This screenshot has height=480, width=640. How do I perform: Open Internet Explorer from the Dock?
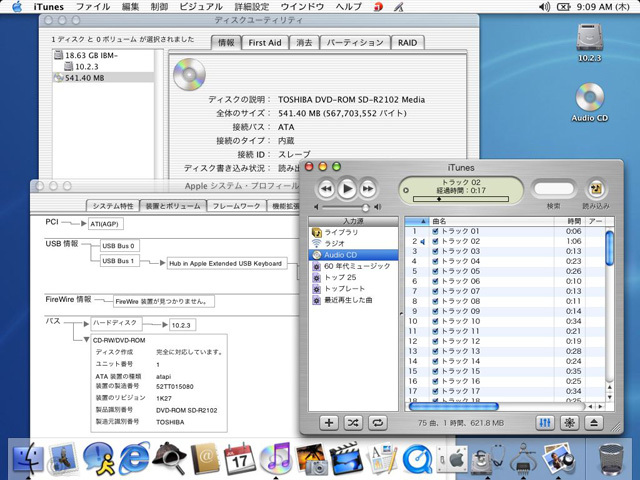(134, 458)
